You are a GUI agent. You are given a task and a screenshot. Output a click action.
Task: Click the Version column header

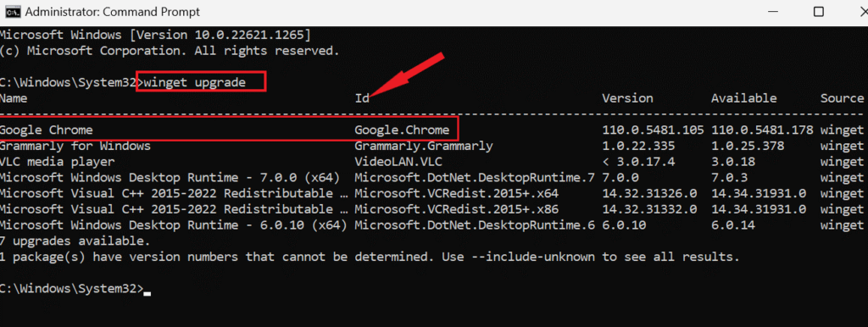pos(628,98)
